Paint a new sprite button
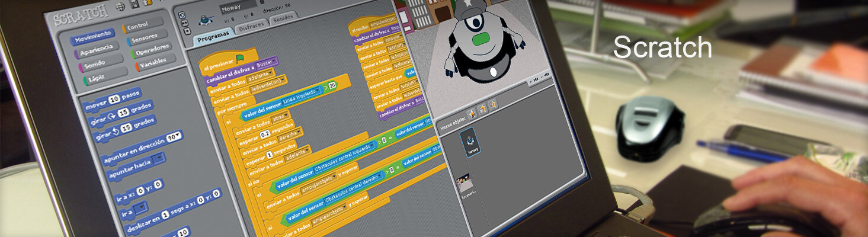This screenshot has height=237, width=868. coord(472,112)
